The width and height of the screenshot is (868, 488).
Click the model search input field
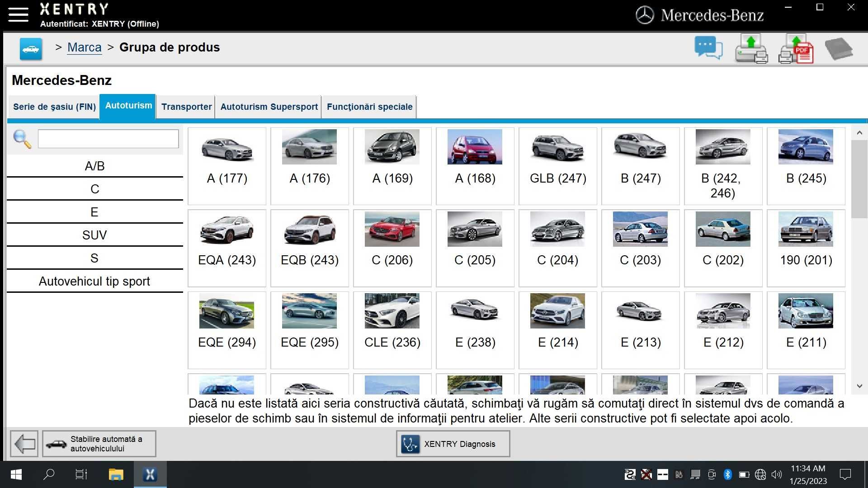click(x=108, y=139)
